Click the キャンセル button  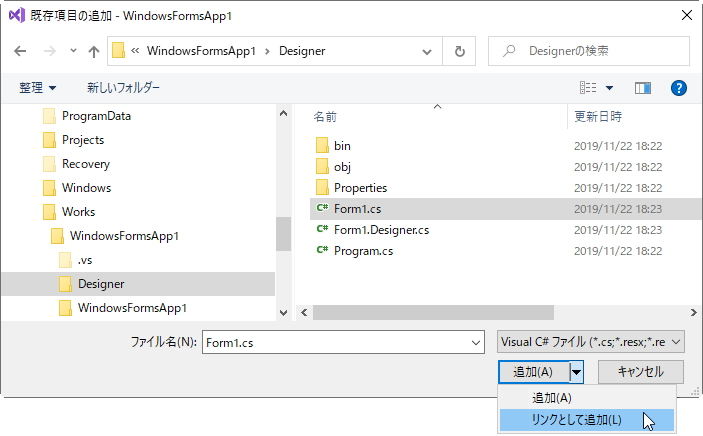641,372
